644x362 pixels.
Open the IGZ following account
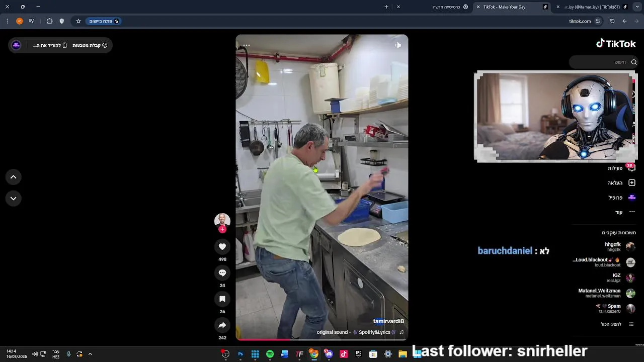click(621, 278)
